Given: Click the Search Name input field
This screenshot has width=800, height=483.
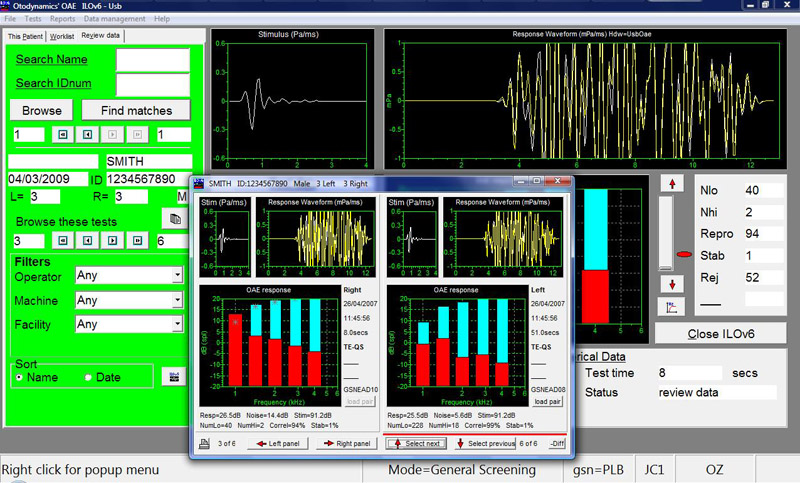Looking at the screenshot, I should coord(152,60).
